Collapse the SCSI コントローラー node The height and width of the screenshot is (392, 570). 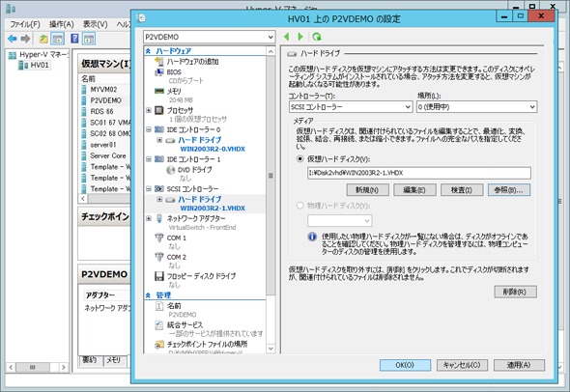(149, 189)
